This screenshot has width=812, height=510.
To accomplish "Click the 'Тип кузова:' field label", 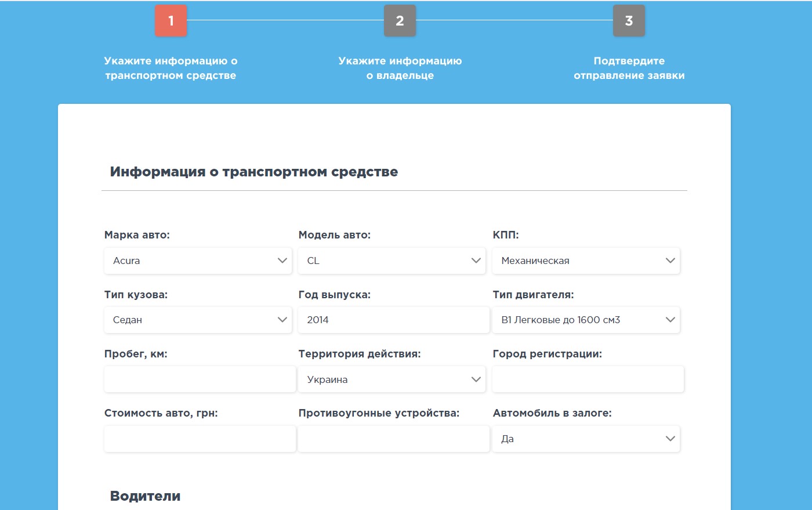I will point(136,295).
